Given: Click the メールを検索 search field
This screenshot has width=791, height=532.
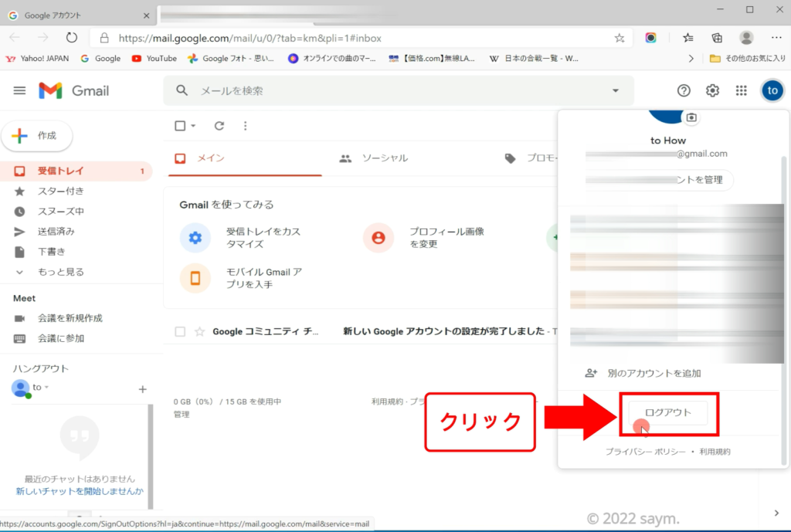Looking at the screenshot, I should point(386,91).
